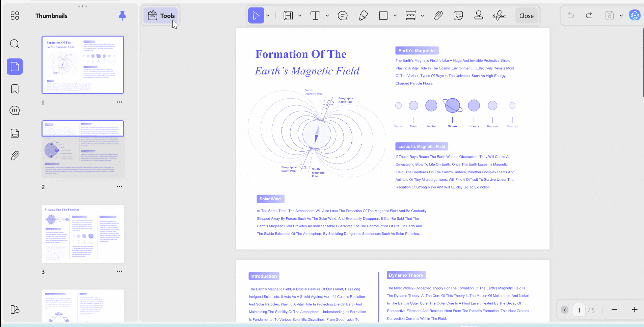Viewport: 644px width, 327px height.
Task: Select the page thumbnails sidebar icon
Action: point(15,67)
